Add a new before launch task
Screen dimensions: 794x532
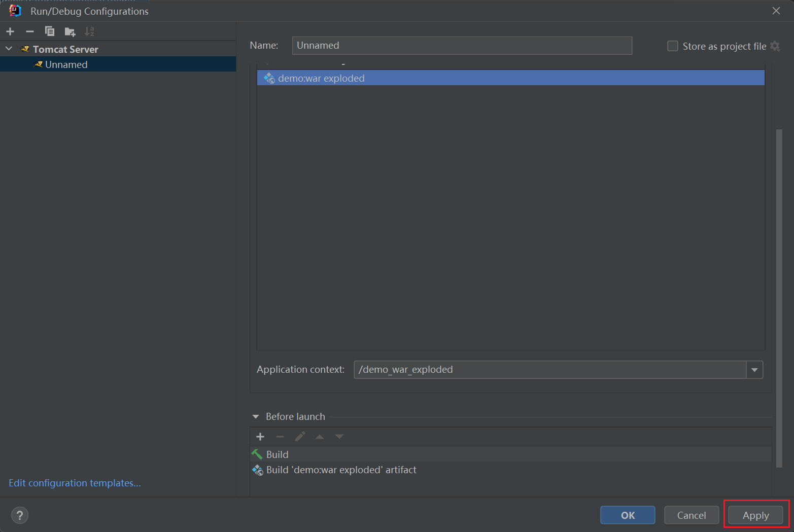pyautogui.click(x=260, y=437)
